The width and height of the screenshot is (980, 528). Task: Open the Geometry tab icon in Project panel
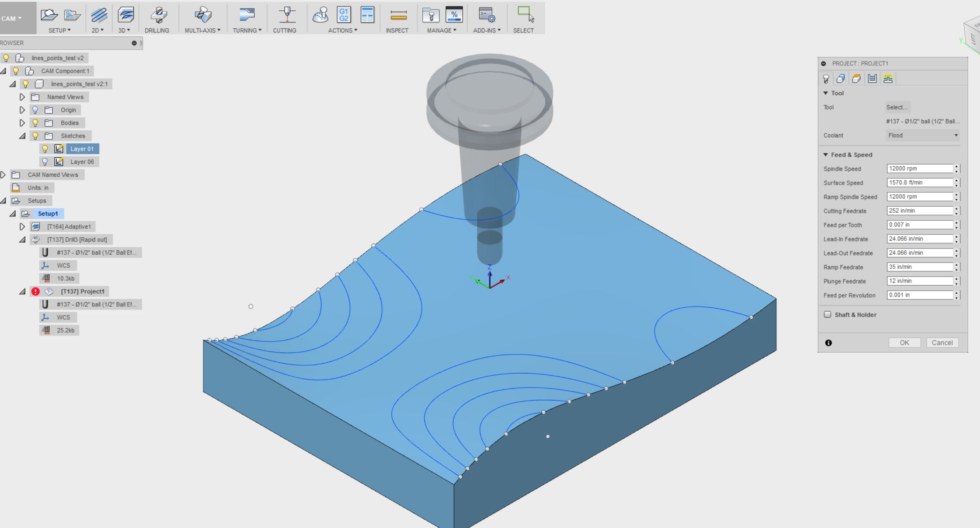point(841,79)
